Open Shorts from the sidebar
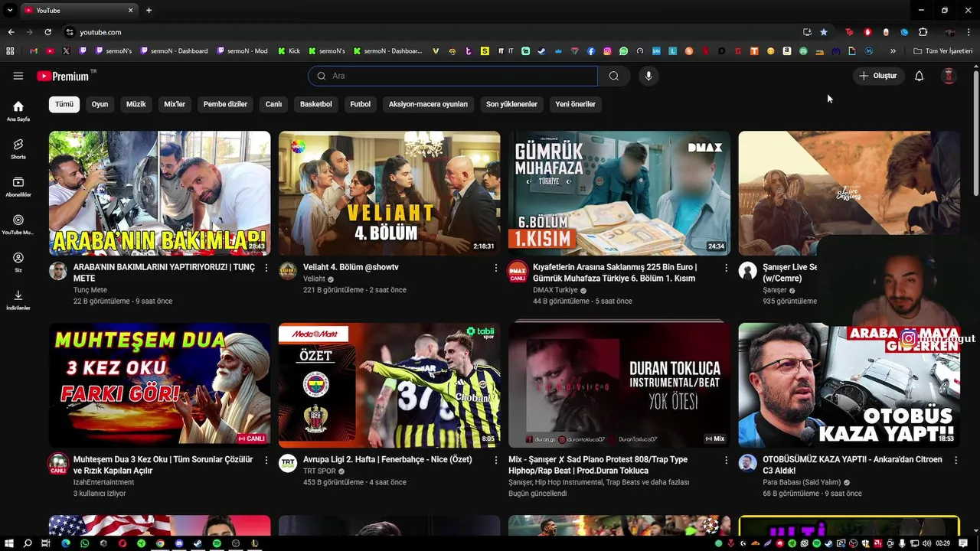This screenshot has width=980, height=551. [x=18, y=148]
